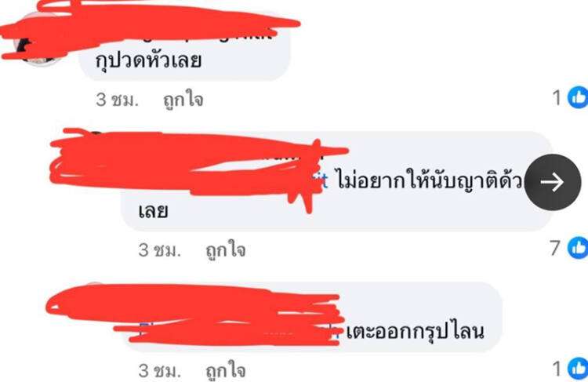Viewport: 588px width, 382px height.
Task: Open the 3 ชม. timestamp under second comment
Action: [160, 249]
